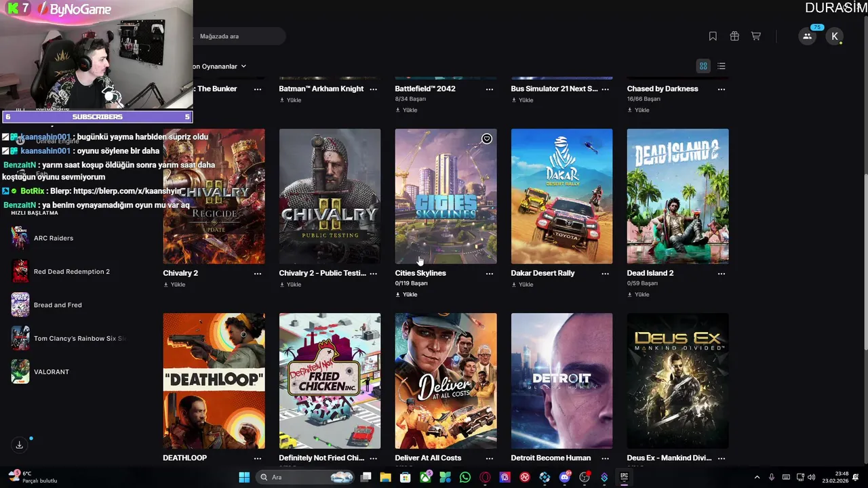Launch Bread and Fred quick launch
This screenshot has width=868, height=488.
coord(68,305)
